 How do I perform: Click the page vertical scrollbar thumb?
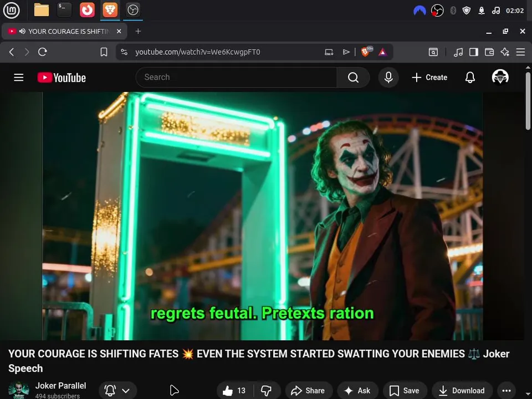[x=528, y=100]
